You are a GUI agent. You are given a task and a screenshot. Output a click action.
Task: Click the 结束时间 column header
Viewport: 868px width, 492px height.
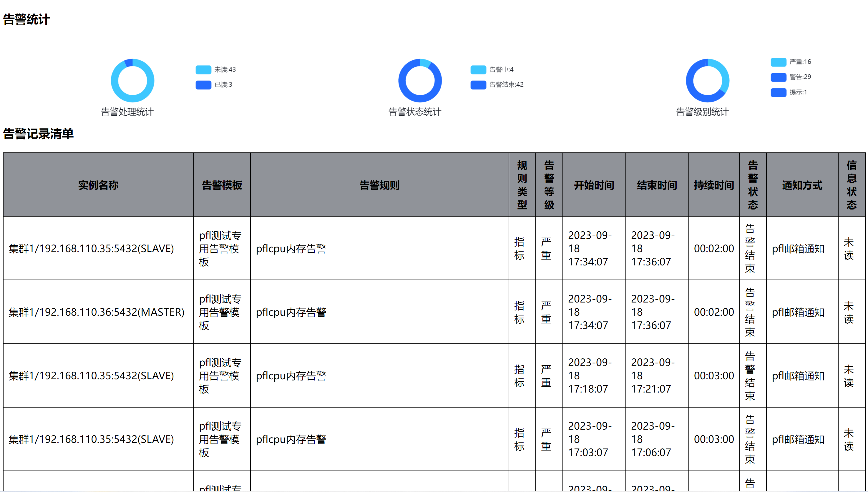[x=657, y=185]
